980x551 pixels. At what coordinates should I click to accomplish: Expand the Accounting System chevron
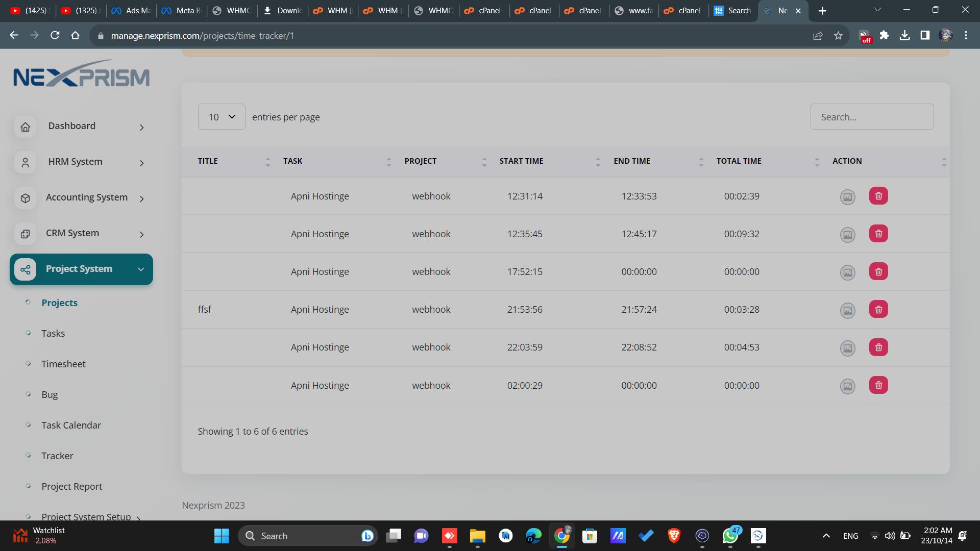coord(142,198)
